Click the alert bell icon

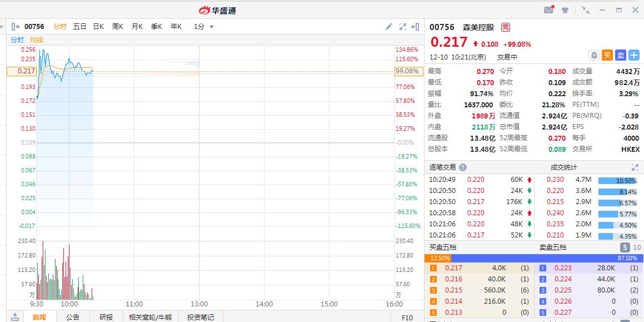pyautogui.click(x=594, y=55)
